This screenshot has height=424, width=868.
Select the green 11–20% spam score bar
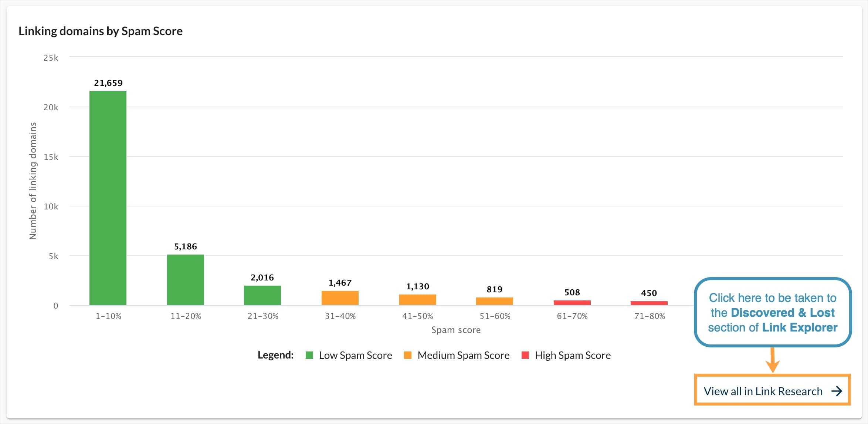coord(186,279)
